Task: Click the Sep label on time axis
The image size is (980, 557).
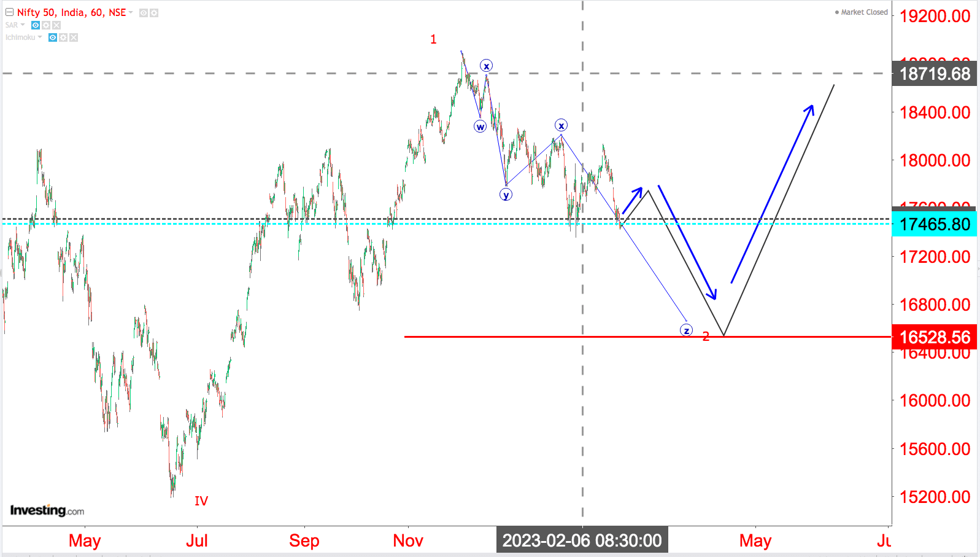Action: [x=304, y=541]
